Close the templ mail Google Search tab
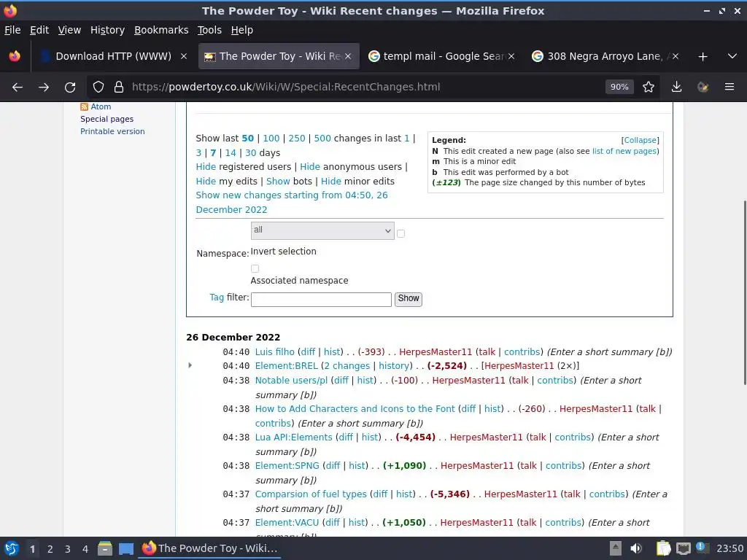 pyautogui.click(x=511, y=56)
